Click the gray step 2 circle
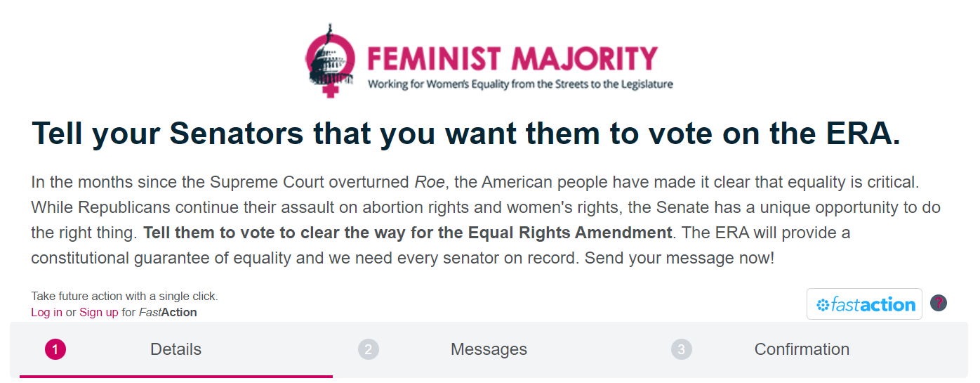Screen dimensions: 980x383 [x=368, y=349]
